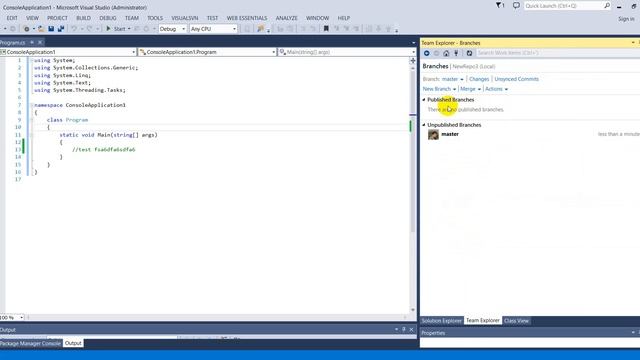Click the Find in Files toolbar icon
The image size is (640, 360).
pos(260,29)
